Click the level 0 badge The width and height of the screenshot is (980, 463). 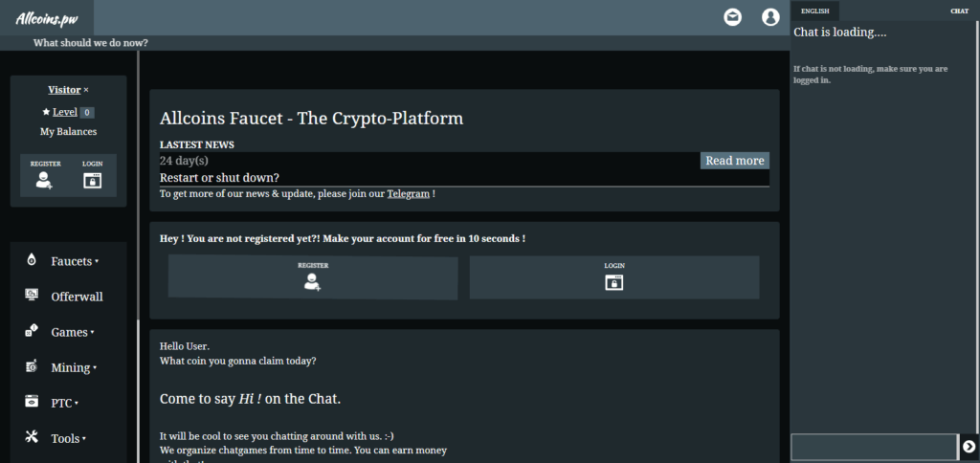pyautogui.click(x=87, y=113)
